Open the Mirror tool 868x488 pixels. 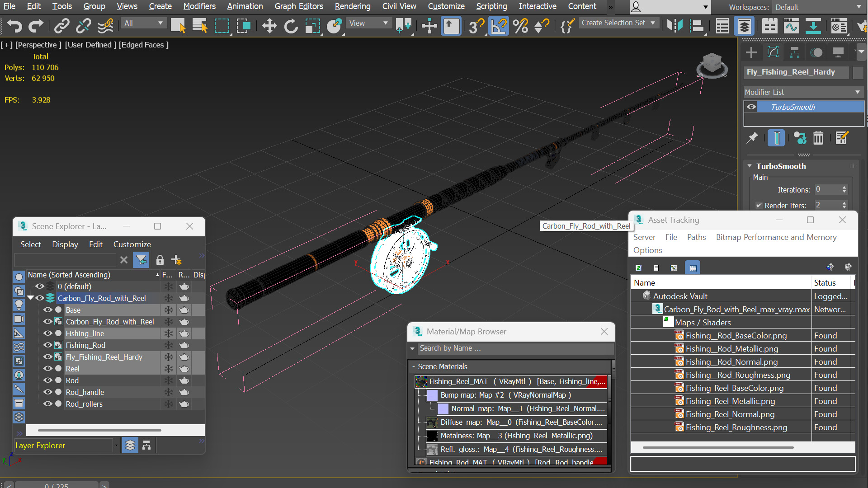coord(675,26)
